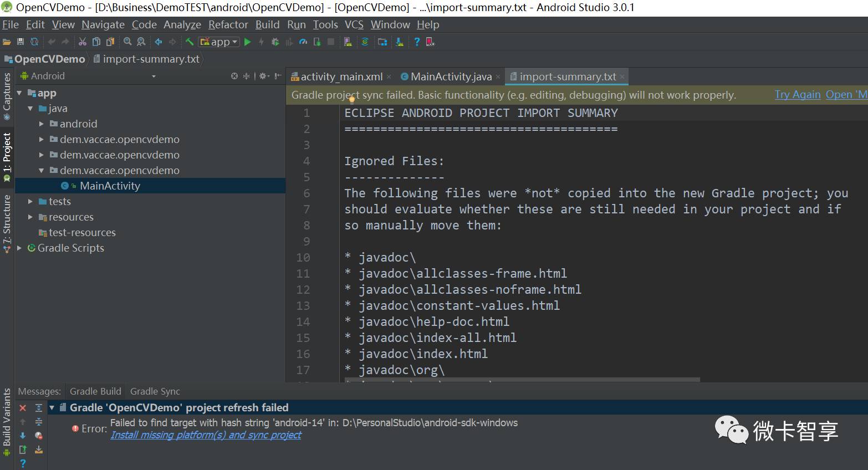Open the Structure side tab
This screenshot has height=470, width=868.
point(7,224)
